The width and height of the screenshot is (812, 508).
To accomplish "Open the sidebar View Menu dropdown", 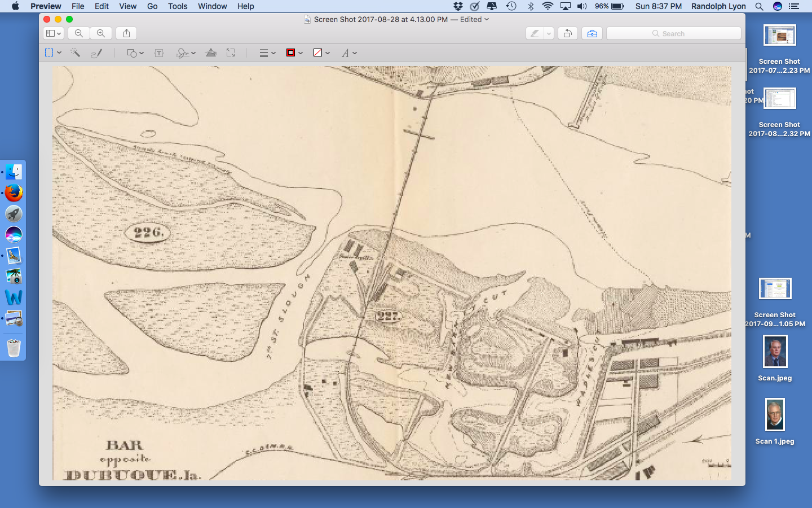I will click(x=54, y=33).
